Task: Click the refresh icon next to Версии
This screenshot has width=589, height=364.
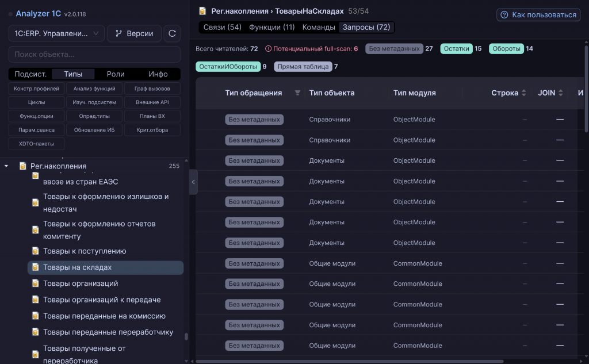Action: [x=172, y=33]
